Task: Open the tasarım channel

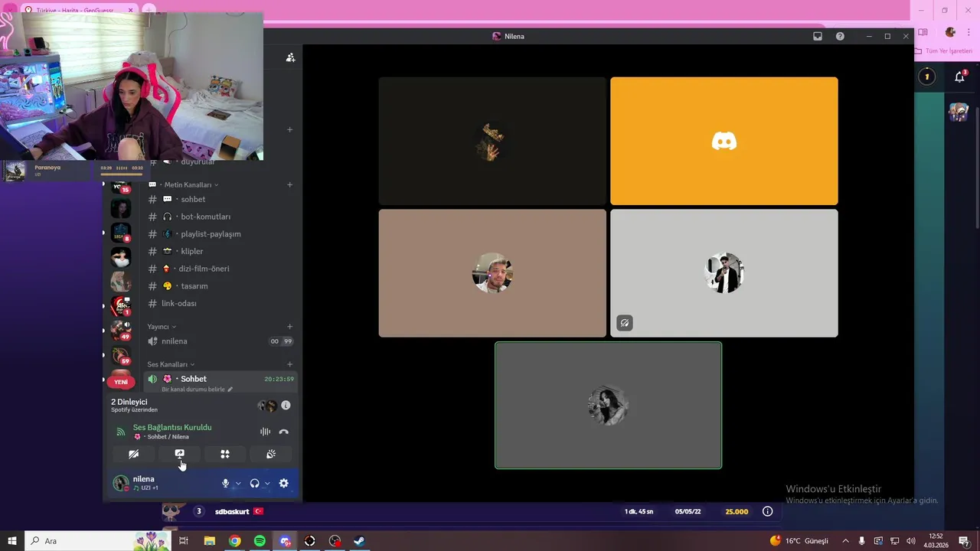Action: [x=220, y=286]
